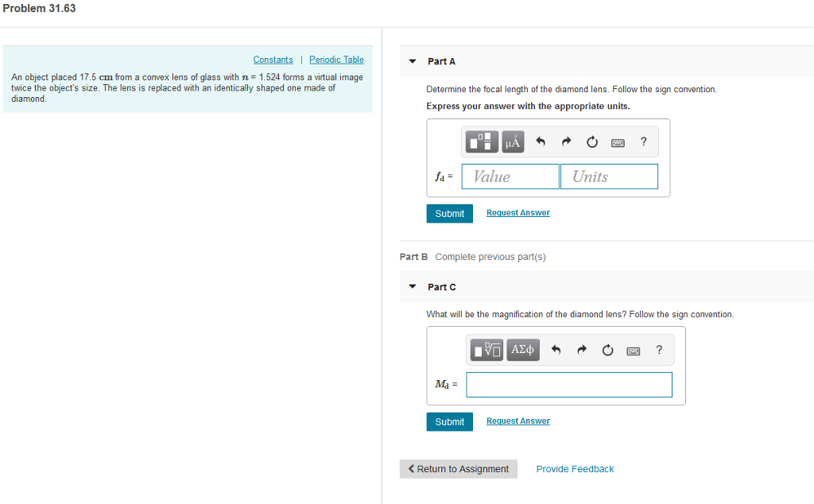Open the AΣφ Greek symbols palette in Part C
Screen dimensions: 814x504
click(522, 350)
